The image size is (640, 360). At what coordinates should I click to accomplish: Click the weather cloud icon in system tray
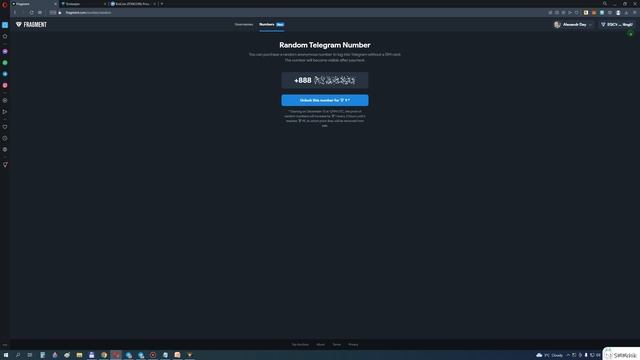[539, 355]
